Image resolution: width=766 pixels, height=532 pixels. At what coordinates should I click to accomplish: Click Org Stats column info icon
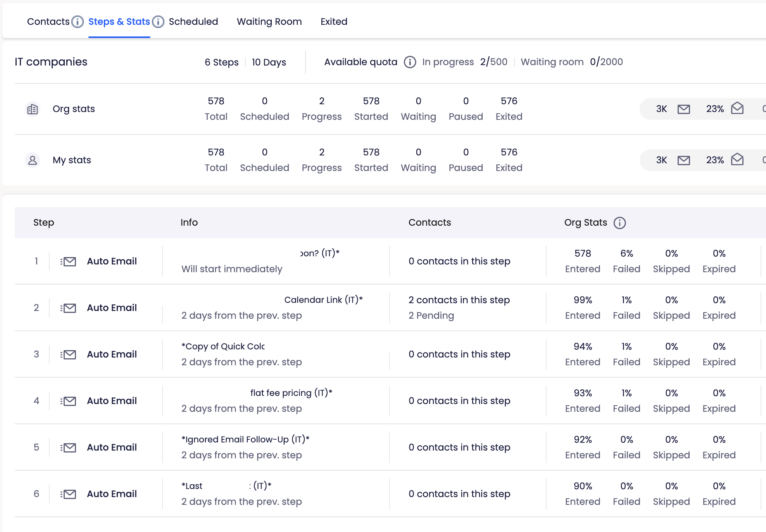pyautogui.click(x=619, y=223)
